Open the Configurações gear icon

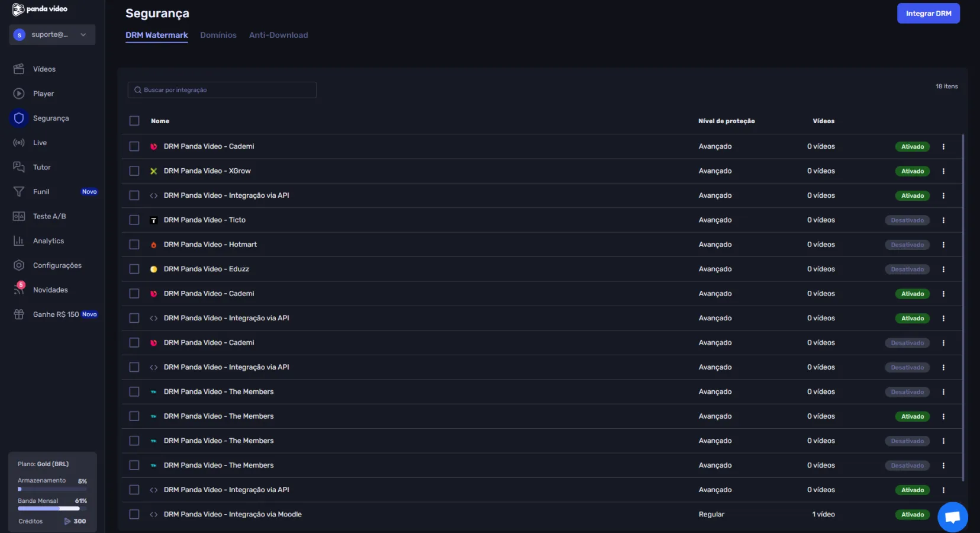click(x=19, y=265)
